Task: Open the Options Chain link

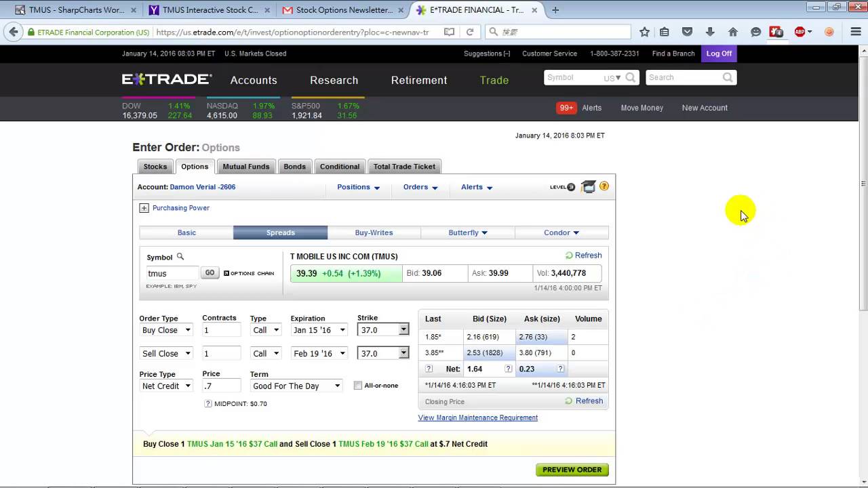Action: tap(249, 273)
